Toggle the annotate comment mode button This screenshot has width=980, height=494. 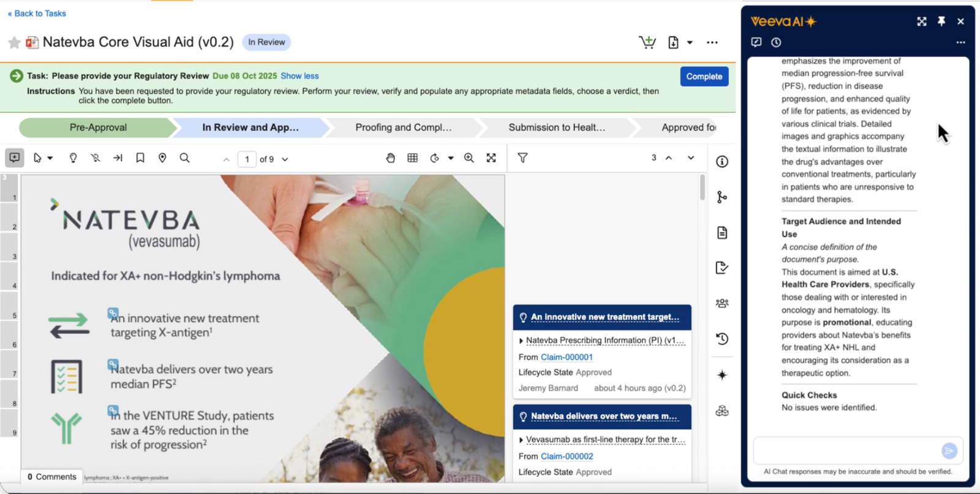[14, 158]
